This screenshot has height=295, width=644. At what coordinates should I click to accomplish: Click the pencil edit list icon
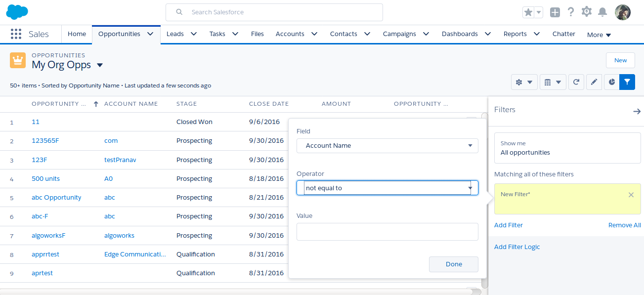pos(594,82)
